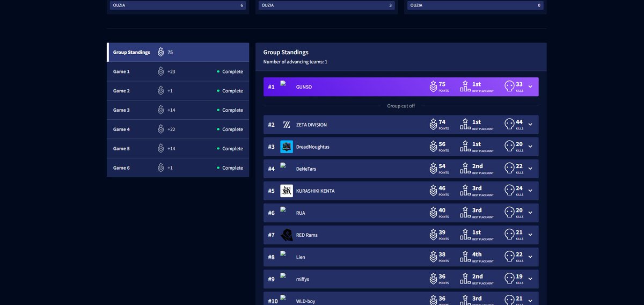The width and height of the screenshot is (644, 305).
Task: Click the GUNSO team name
Action: coord(304,87)
